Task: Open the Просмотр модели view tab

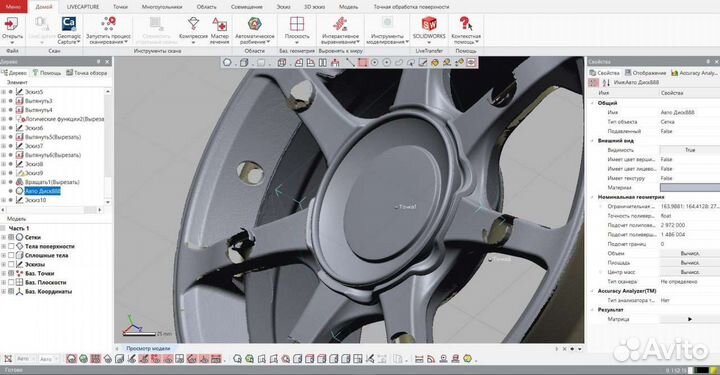Action: tap(148, 349)
